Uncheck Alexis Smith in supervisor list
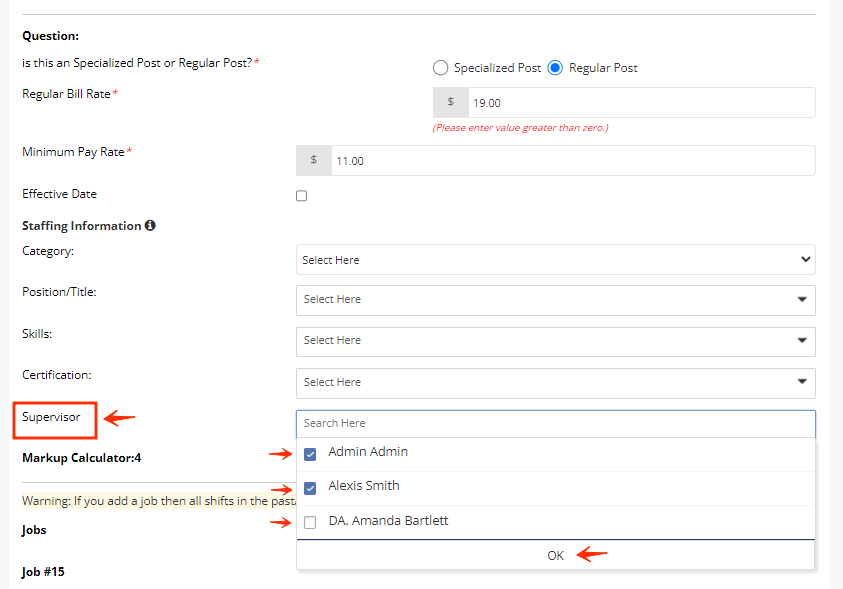843x589 pixels. 310,488
